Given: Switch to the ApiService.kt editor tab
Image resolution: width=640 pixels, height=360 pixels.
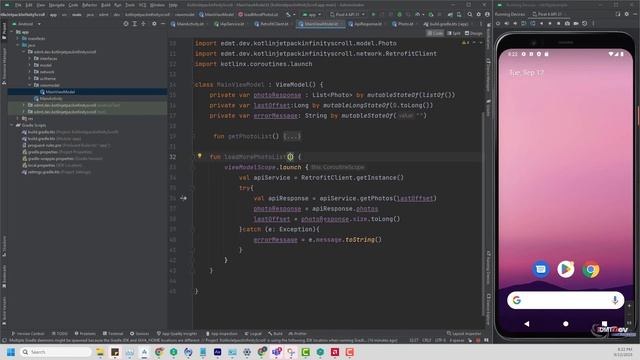Looking at the screenshot, I should click(x=229, y=24).
